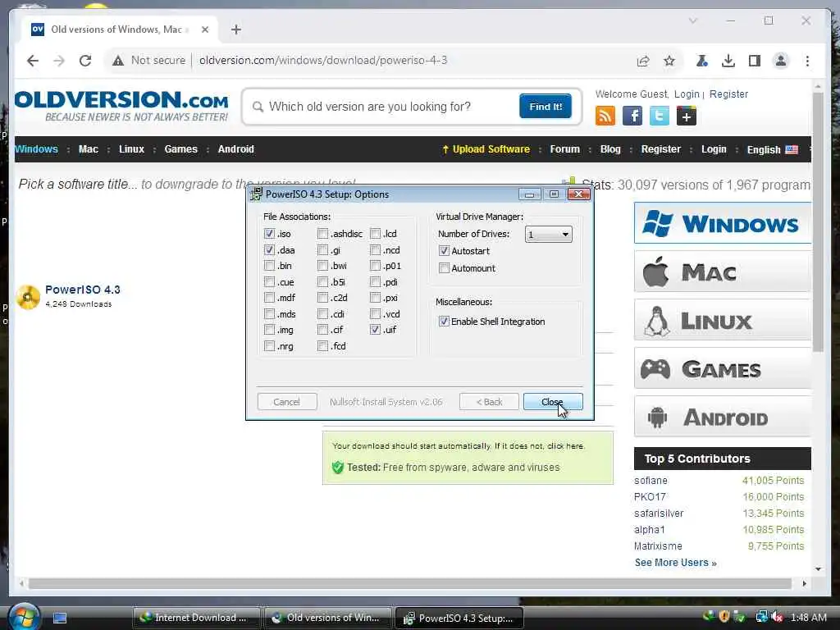Image resolution: width=840 pixels, height=630 pixels.
Task: Check the .vcd file association
Action: (x=375, y=314)
